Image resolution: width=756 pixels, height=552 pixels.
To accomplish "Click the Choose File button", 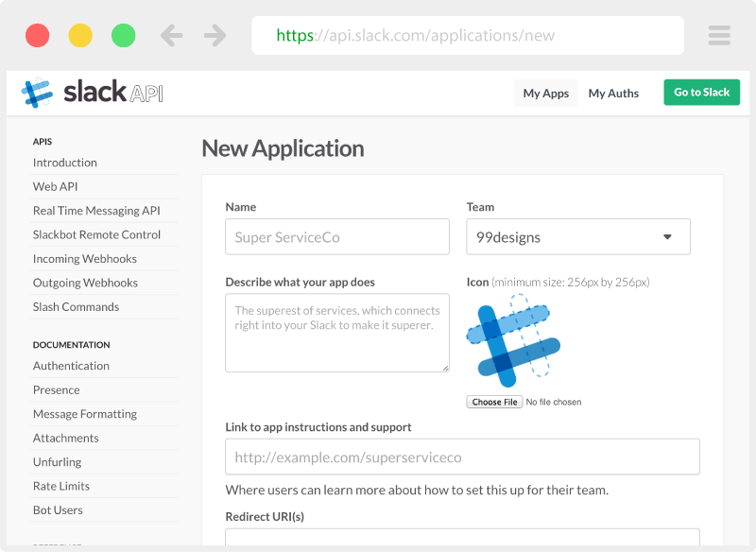I will tap(494, 402).
